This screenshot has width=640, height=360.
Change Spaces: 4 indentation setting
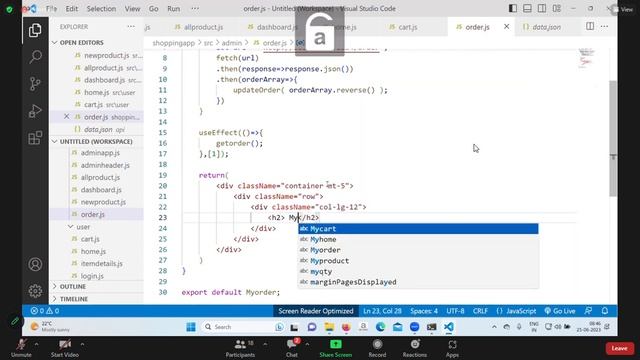424,311
